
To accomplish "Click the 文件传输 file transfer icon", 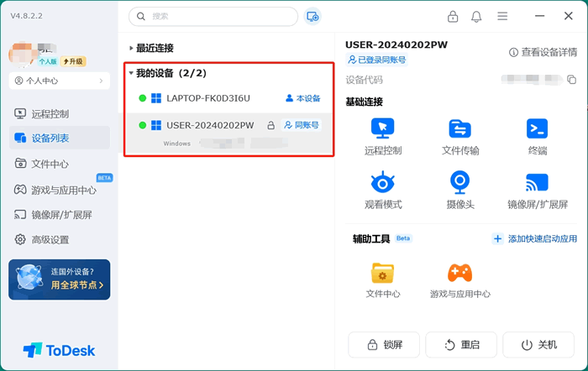I will pyautogui.click(x=459, y=129).
